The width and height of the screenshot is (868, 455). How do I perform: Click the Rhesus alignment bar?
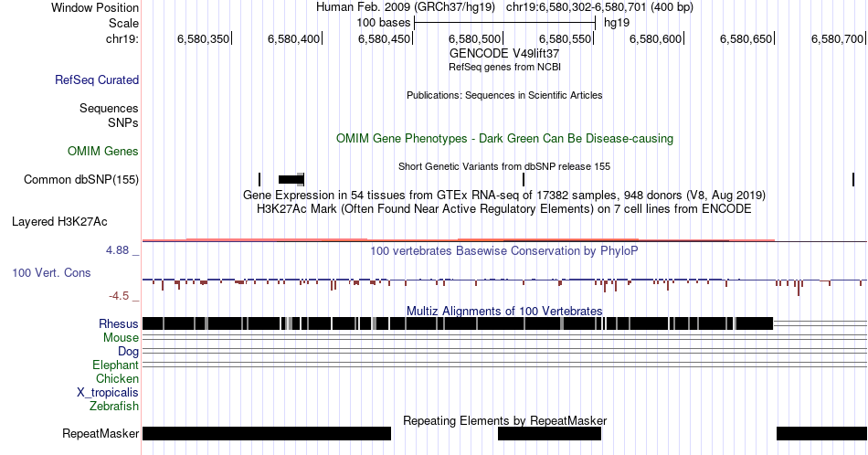[458, 323]
